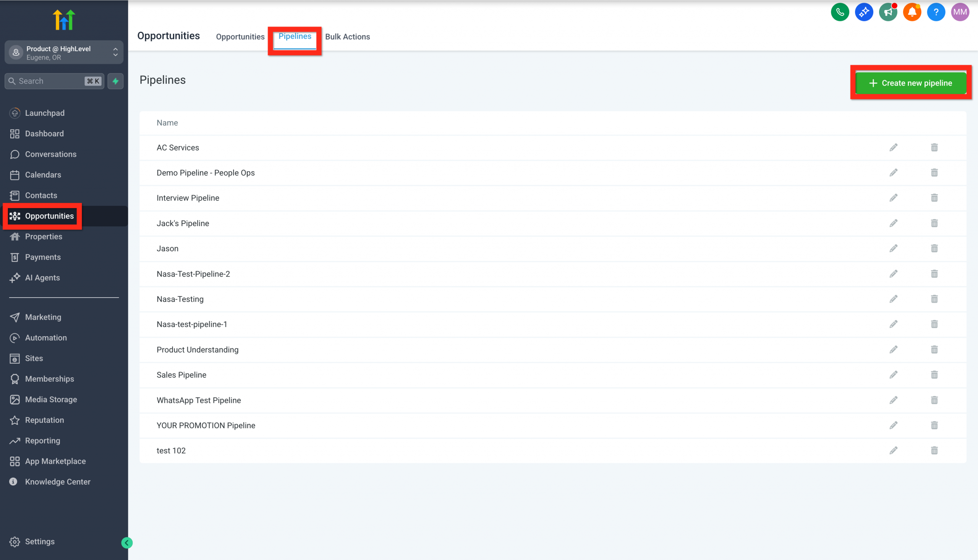Open help via the question mark icon
Viewport: 978px width, 560px height.
[936, 12]
